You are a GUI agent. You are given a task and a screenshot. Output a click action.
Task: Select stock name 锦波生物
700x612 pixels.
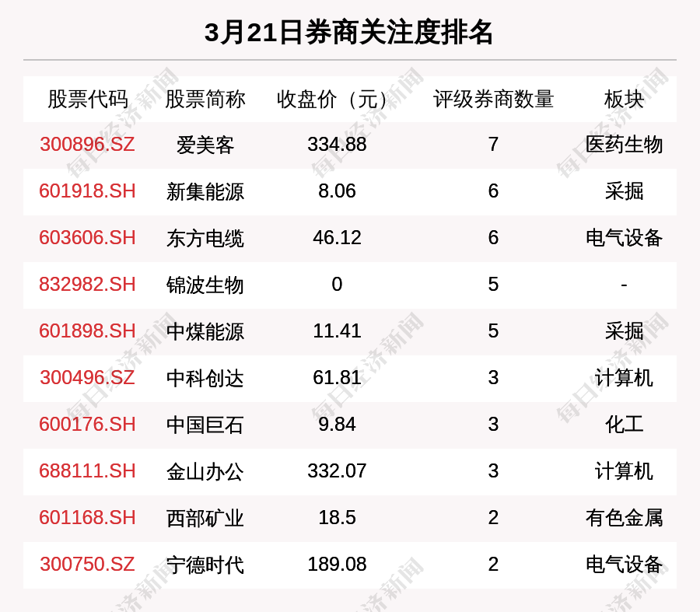click(x=205, y=285)
